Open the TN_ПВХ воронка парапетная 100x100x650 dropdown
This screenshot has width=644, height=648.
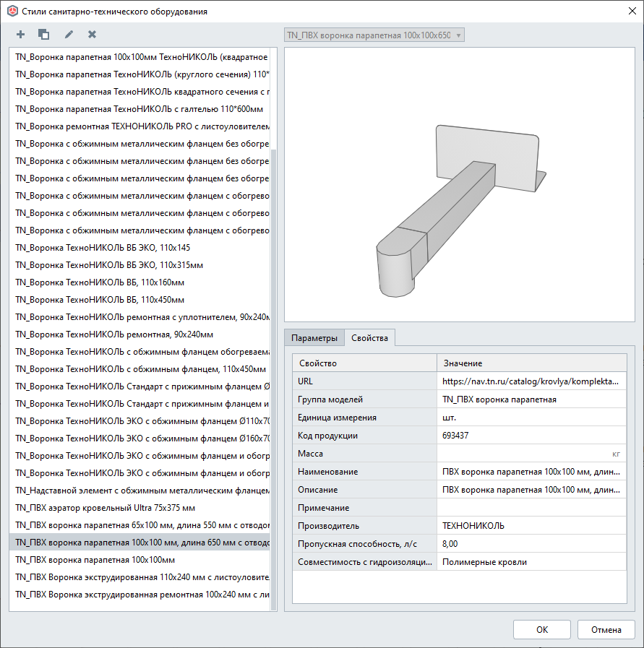374,35
